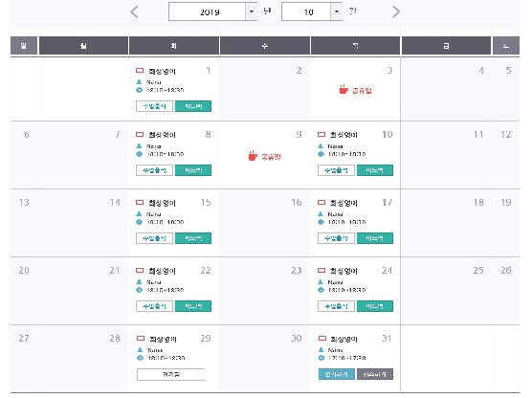Click the monitor icon on October 24 class
Viewport: 532px width, 398px height.
click(x=321, y=271)
